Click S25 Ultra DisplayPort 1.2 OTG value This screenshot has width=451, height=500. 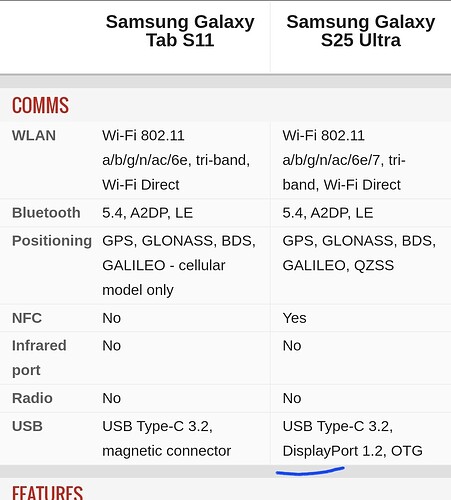(352, 438)
